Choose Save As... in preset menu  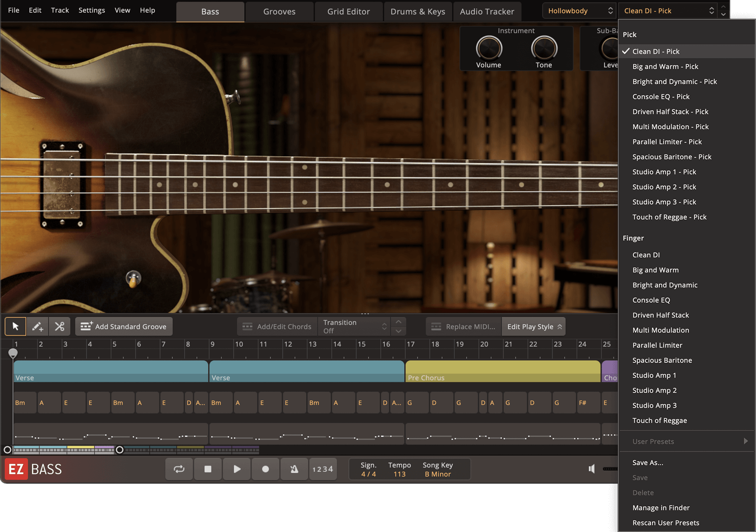point(686,462)
